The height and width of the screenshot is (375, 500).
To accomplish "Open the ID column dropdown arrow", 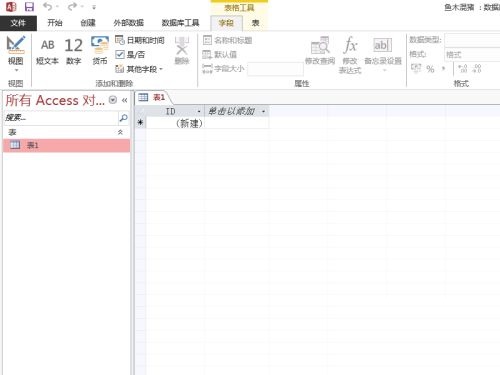I will (199, 112).
